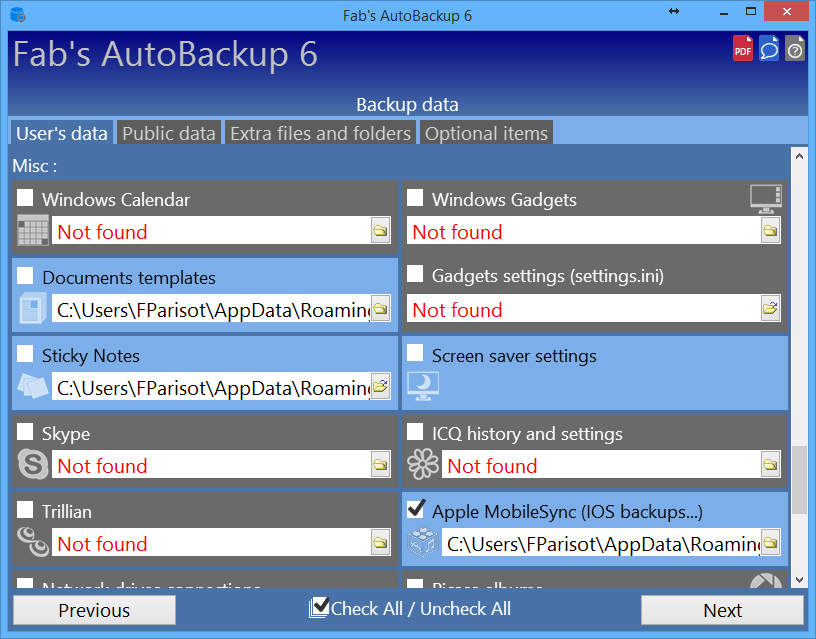The image size is (816, 639).
Task: Tick the Screen saver settings checkbox
Action: 415,353
